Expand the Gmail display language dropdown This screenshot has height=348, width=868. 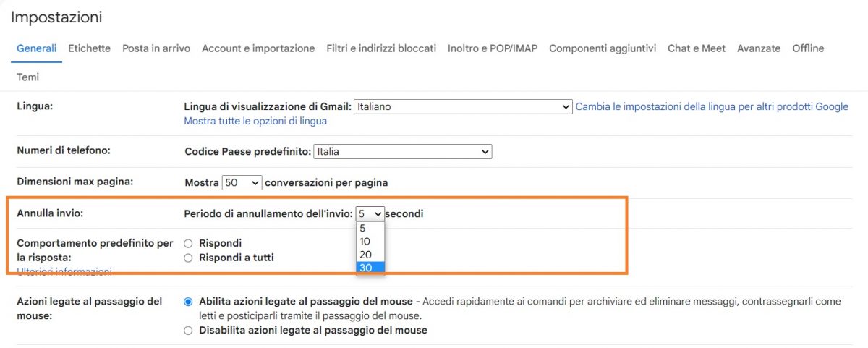coord(463,107)
